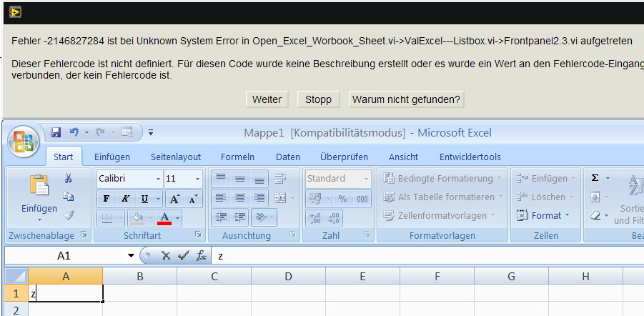Open the Calibri font name dropdown
This screenshot has height=316, width=644.
tap(158, 179)
